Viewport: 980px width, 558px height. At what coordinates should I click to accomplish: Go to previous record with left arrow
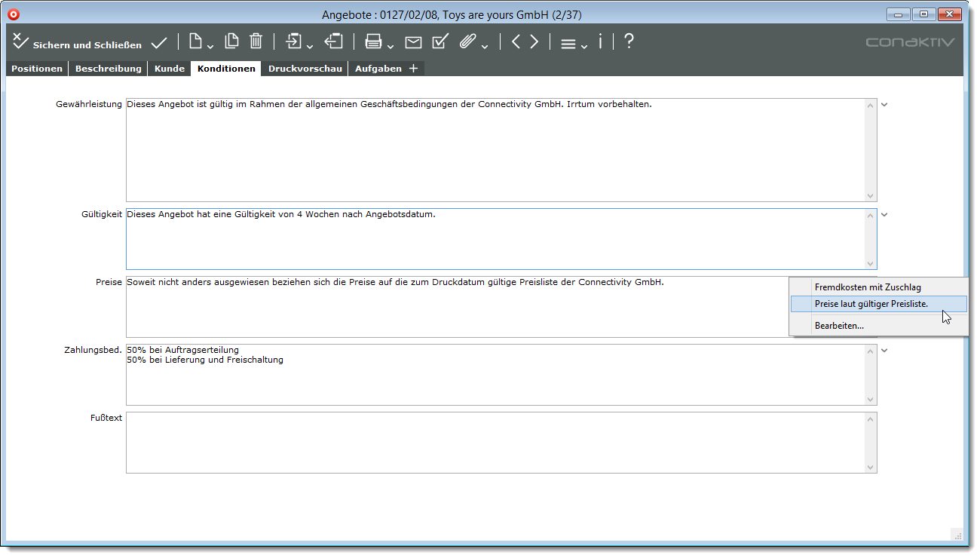coord(516,42)
